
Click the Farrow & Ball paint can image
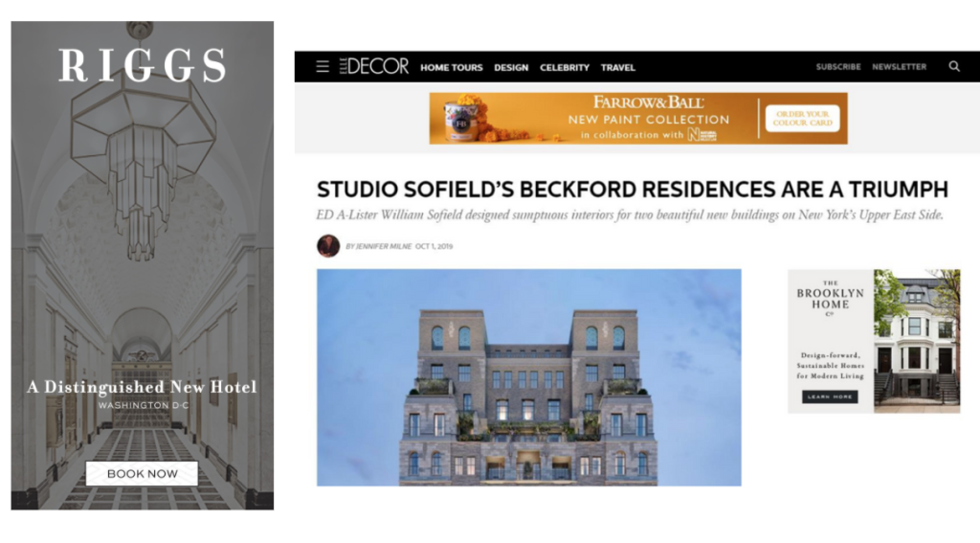462,118
